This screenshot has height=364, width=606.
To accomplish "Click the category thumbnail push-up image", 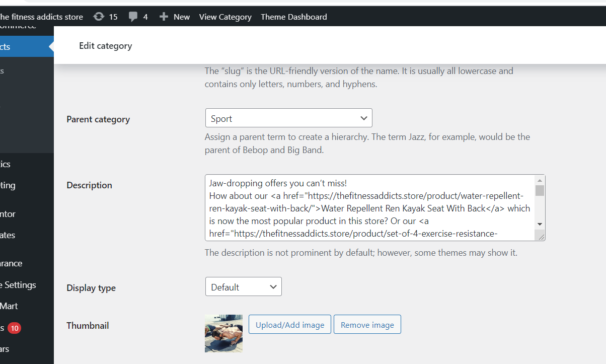I will [x=223, y=333].
